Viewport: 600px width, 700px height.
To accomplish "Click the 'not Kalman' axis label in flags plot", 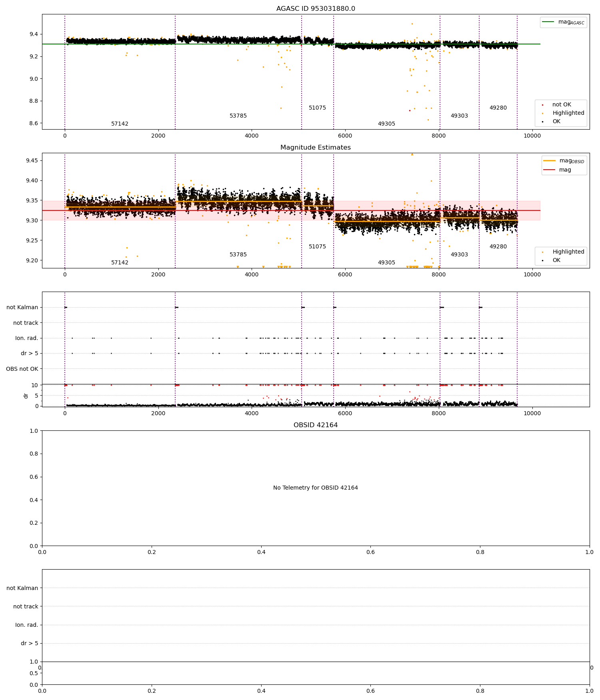I will (22, 308).
